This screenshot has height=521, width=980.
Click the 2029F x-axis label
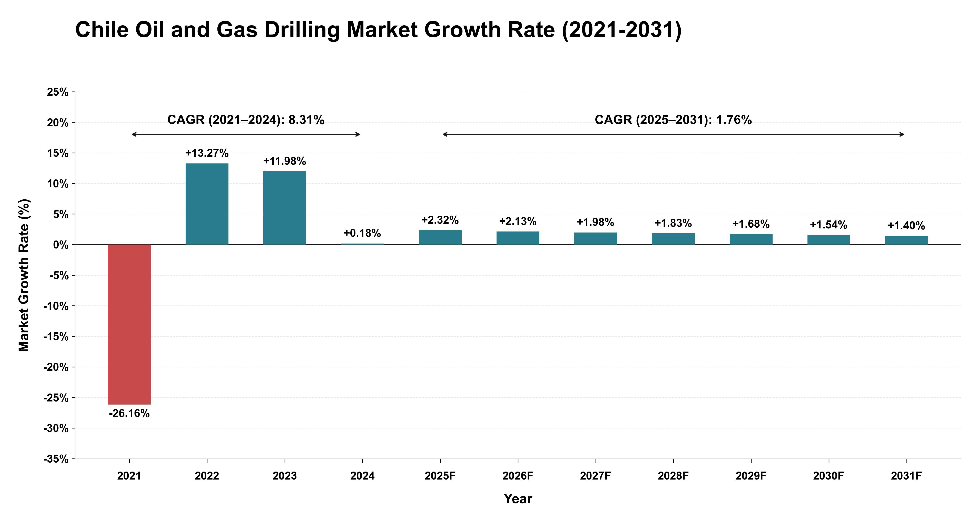point(751,476)
